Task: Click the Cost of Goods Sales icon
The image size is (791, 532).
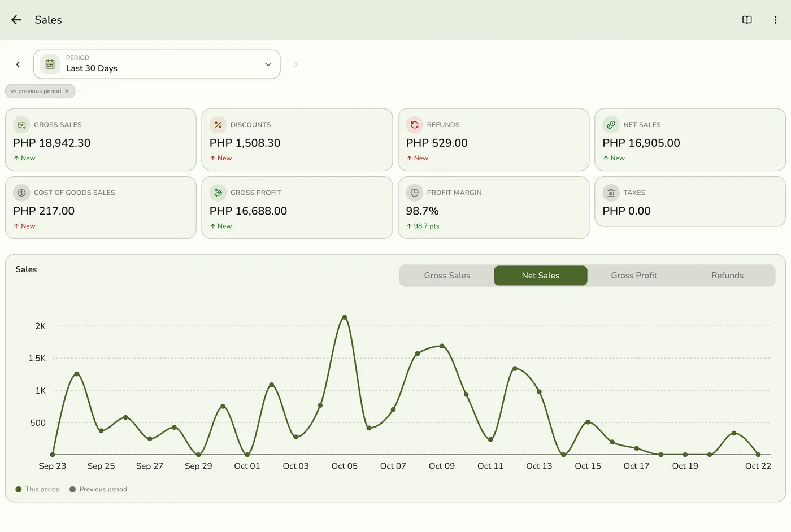Action: point(21,193)
